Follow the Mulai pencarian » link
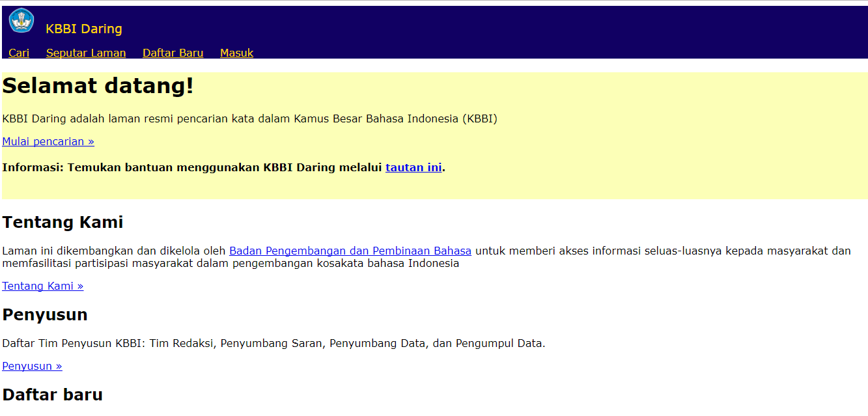The width and height of the screenshot is (868, 416). (48, 141)
